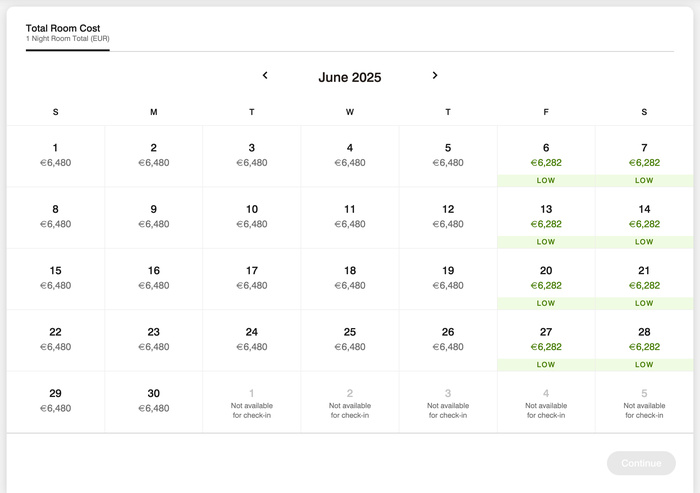Image resolution: width=700 pixels, height=493 pixels.
Task: Select June 18 on the calendar
Action: (350, 279)
